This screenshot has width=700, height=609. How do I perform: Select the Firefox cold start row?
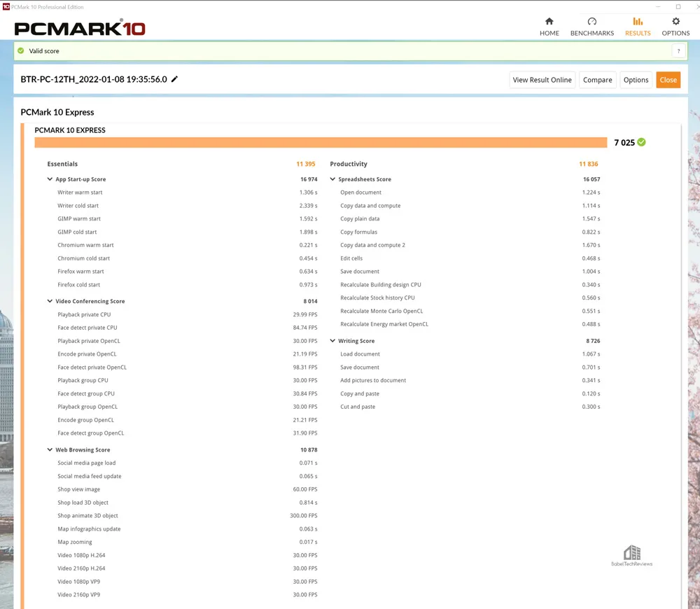tap(187, 285)
